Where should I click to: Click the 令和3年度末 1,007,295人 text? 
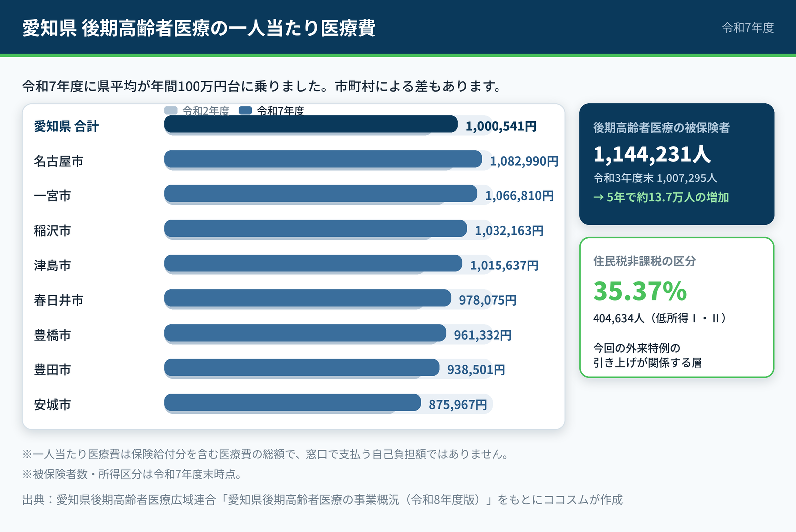(655, 178)
